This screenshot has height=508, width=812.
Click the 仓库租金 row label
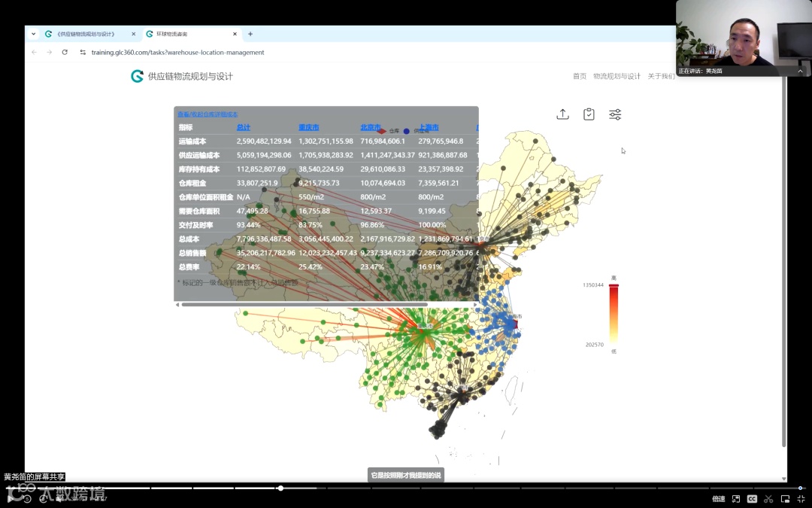(192, 184)
